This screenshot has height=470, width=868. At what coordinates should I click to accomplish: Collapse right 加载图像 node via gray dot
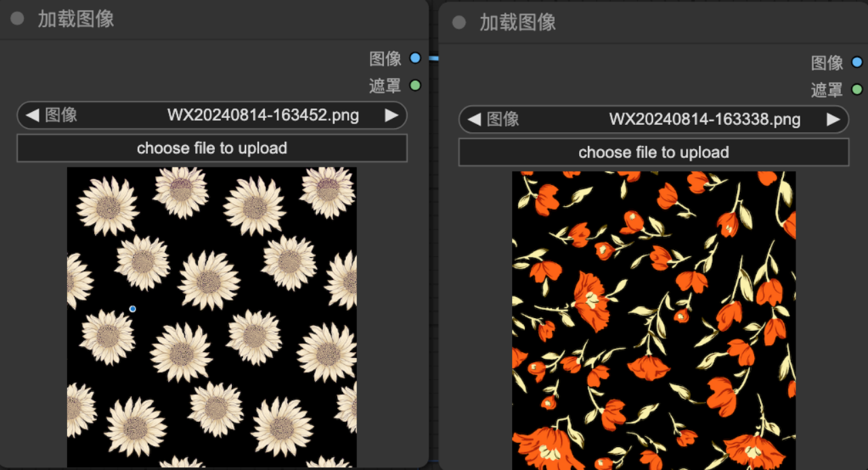pos(459,22)
